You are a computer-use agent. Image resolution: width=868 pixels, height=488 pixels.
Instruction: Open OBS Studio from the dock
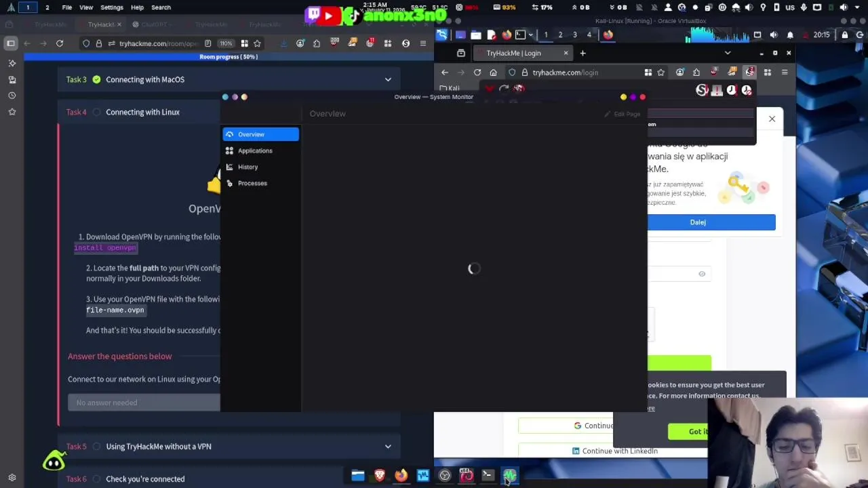pos(444,476)
